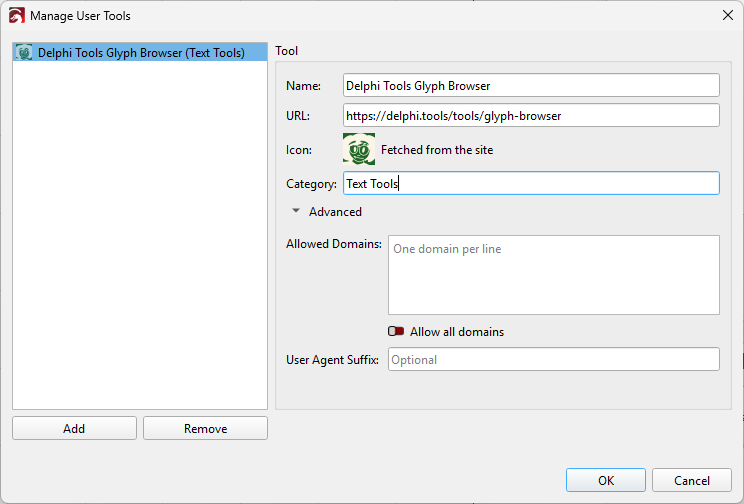Click the User Agent Suffix field
Viewport: 744px width, 504px height.
click(x=554, y=359)
